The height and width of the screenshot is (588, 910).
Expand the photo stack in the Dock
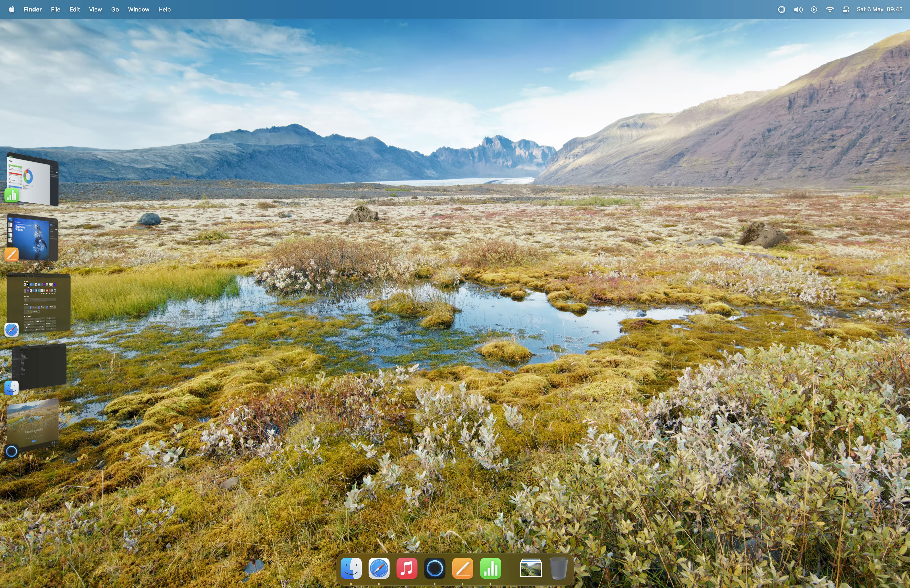click(530, 568)
